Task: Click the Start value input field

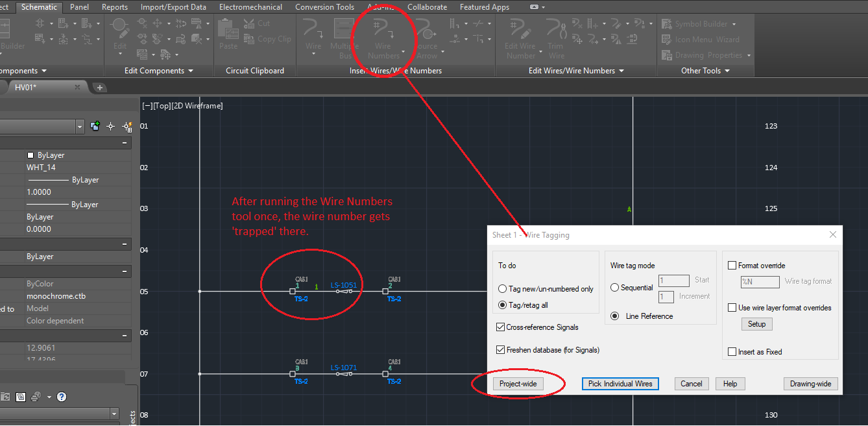Action: (x=673, y=281)
